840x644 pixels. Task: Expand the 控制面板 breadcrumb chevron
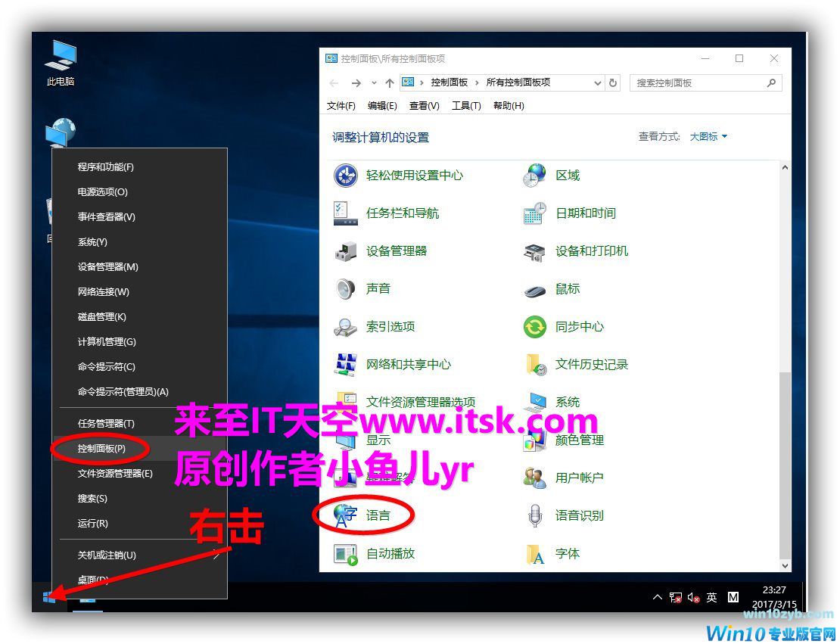tap(476, 82)
